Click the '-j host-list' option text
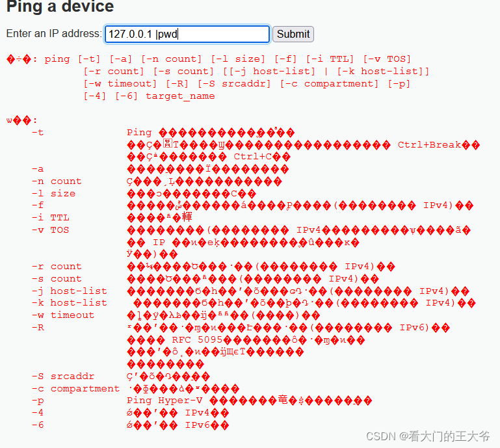This screenshot has width=500, height=448. pyautogui.click(x=69, y=291)
